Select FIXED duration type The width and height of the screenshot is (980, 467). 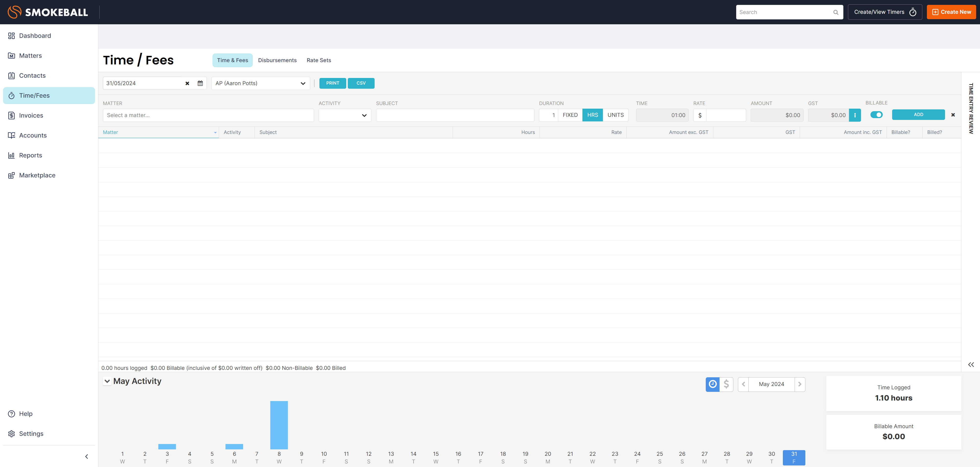(570, 115)
